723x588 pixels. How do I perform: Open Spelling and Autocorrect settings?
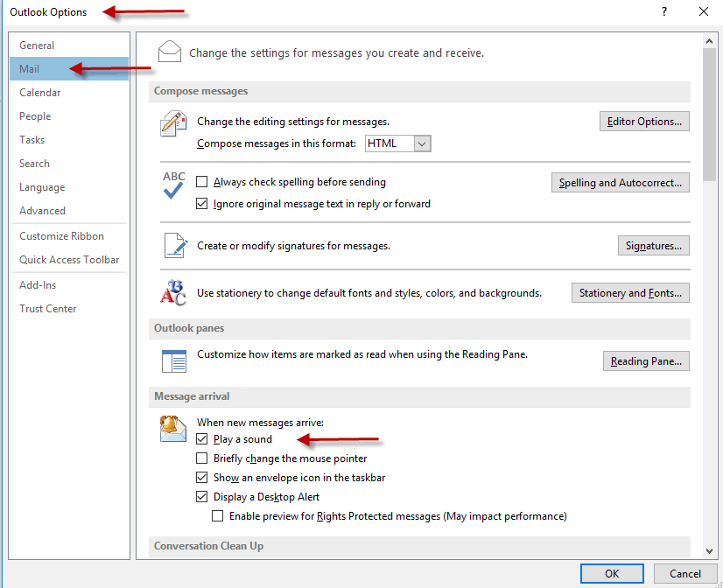tap(621, 183)
